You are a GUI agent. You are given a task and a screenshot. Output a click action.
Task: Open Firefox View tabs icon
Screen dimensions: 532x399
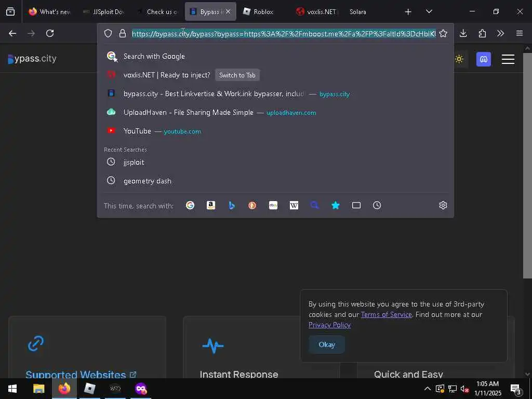[x=10, y=11]
